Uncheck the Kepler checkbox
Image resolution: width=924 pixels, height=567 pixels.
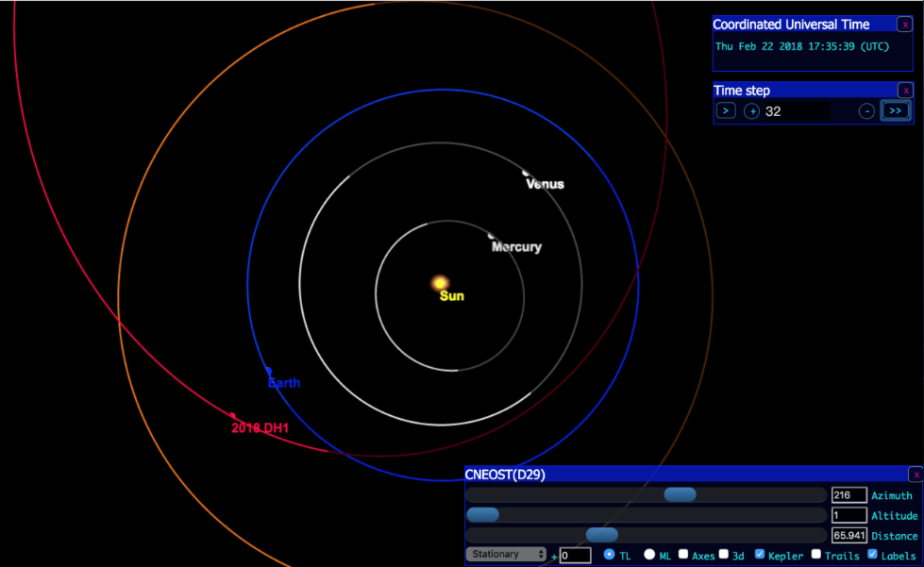tap(760, 554)
